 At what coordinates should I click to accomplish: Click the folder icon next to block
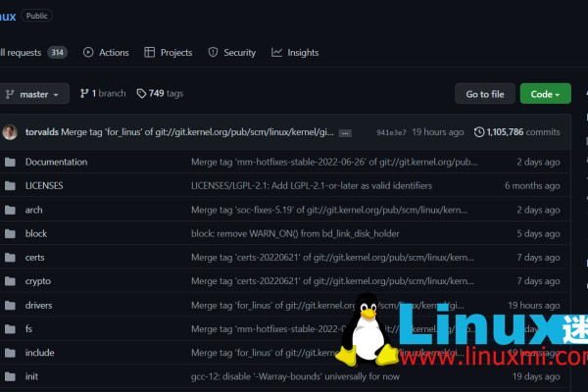10,233
